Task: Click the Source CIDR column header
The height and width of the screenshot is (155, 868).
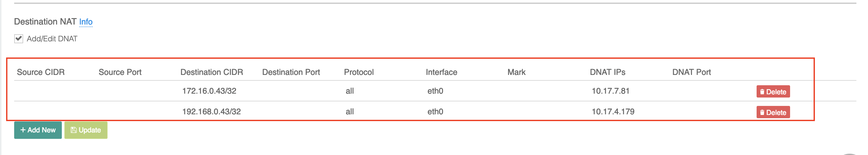Action: pos(41,72)
